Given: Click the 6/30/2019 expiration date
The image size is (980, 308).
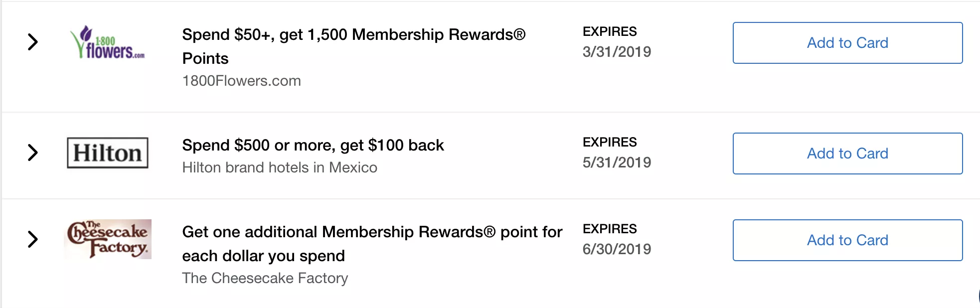Looking at the screenshot, I should click(617, 249).
